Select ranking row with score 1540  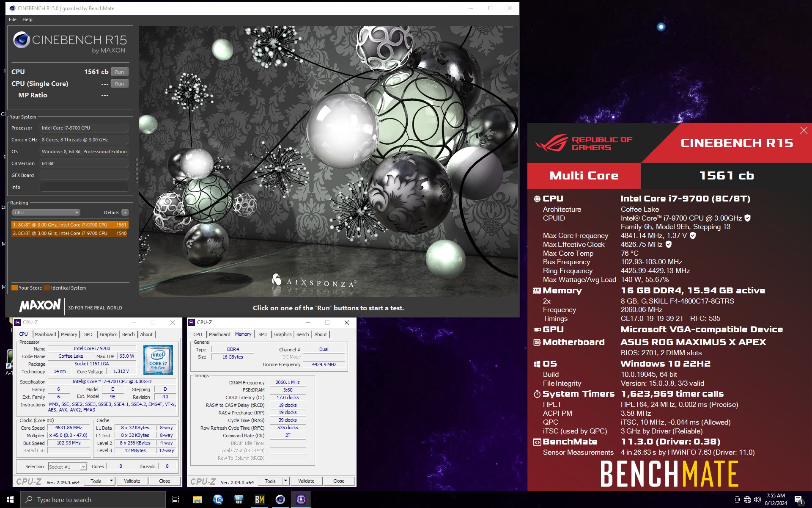tap(70, 233)
